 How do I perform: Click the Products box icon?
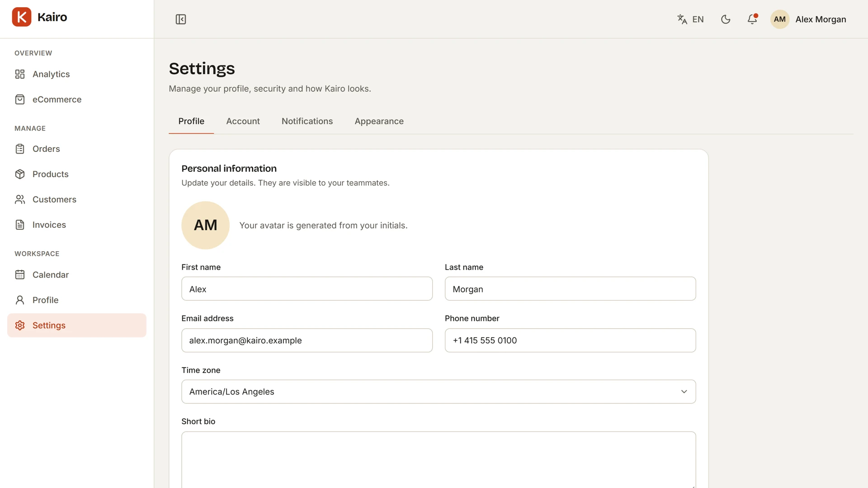tap(20, 174)
